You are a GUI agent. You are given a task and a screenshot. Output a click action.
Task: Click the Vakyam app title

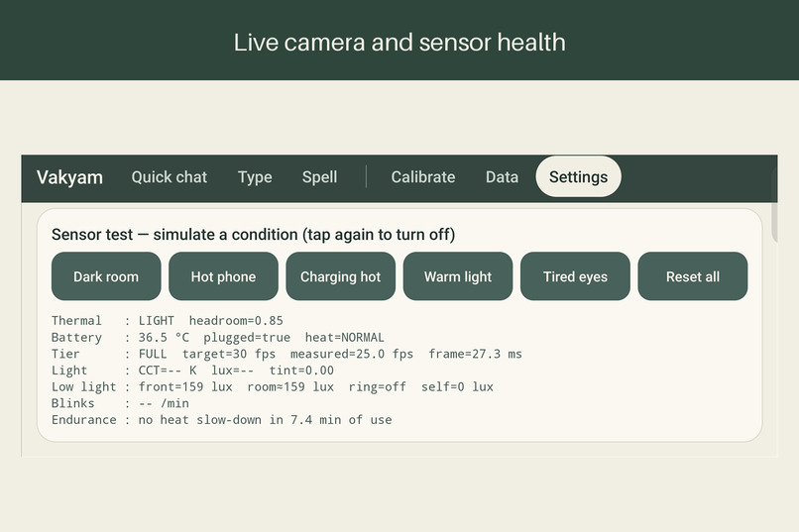(x=69, y=177)
